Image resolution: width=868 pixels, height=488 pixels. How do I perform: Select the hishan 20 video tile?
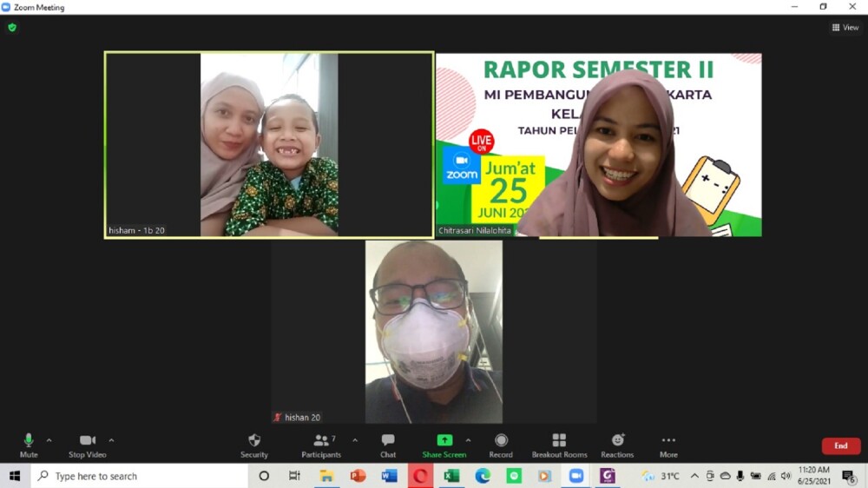(x=433, y=332)
